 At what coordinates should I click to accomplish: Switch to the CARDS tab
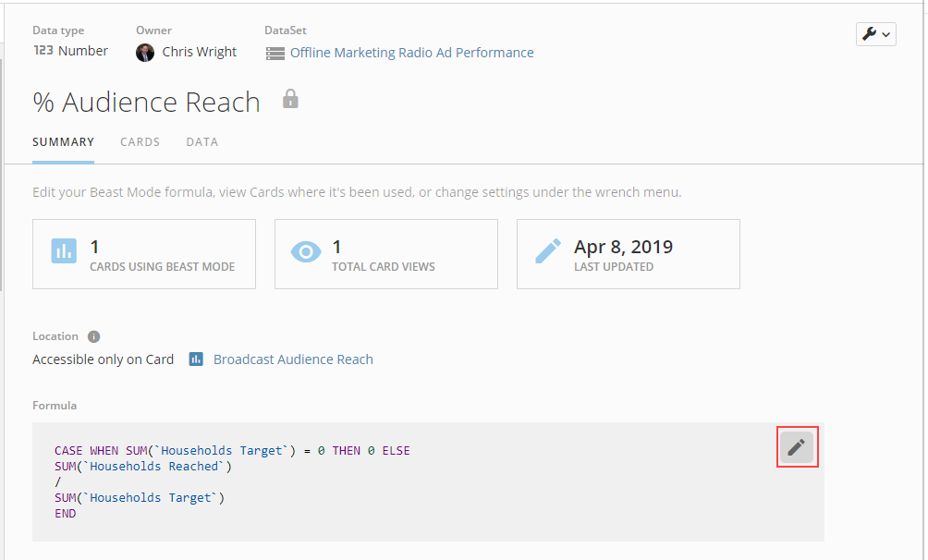[140, 142]
